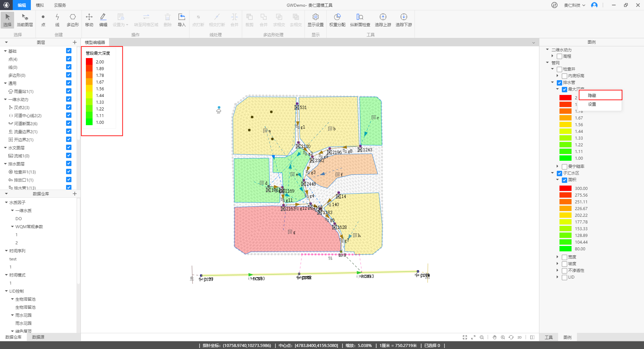Image resolution: width=644 pixels, height=349 pixels.
Task: Click the fullscreen expand arrows icon
Action: click(x=473, y=337)
